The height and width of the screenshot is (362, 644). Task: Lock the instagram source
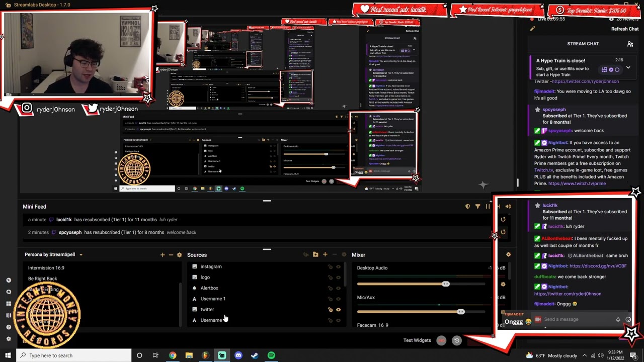point(330,267)
